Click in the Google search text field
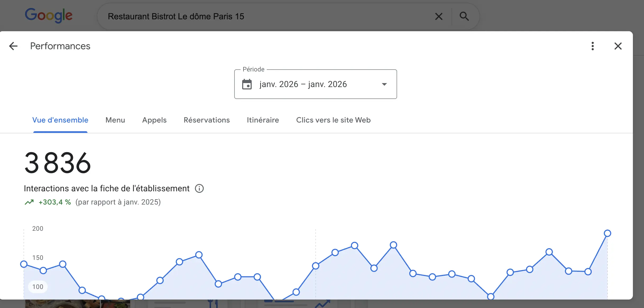644x308 pixels. (x=264, y=16)
